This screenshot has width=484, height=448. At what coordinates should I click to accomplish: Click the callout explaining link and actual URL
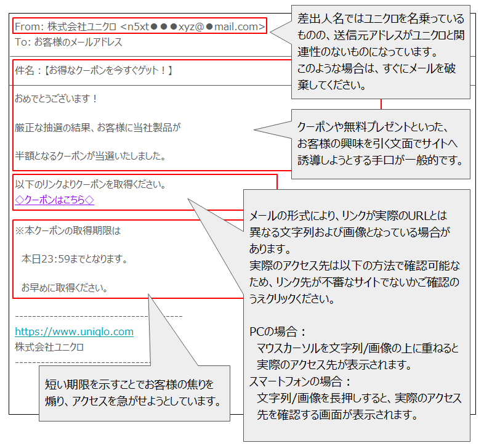point(356,258)
